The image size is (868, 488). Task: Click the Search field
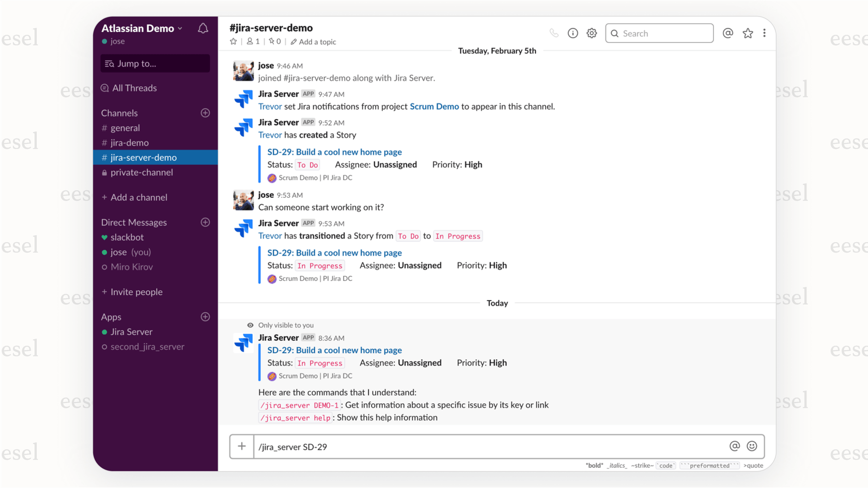click(659, 33)
